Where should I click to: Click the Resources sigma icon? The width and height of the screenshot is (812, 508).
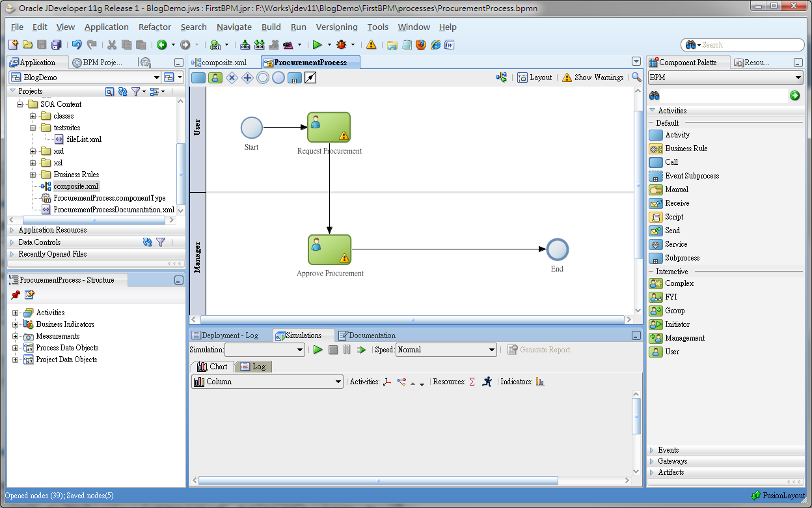[472, 382]
